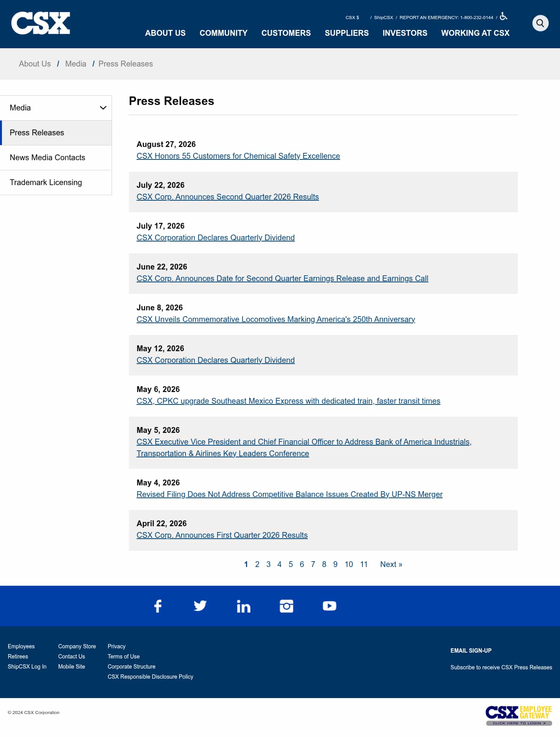
Task: Open the search magnifier button
Action: coord(540,23)
